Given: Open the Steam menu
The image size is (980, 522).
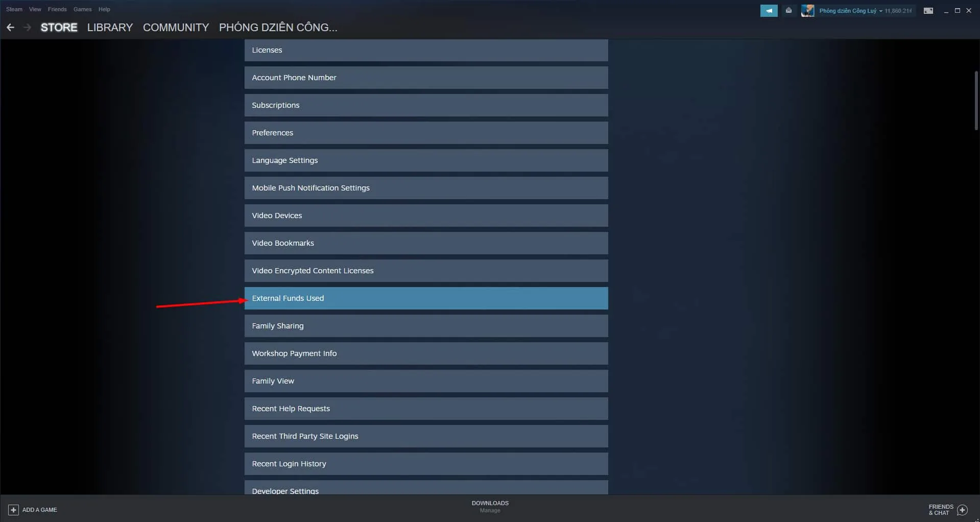Looking at the screenshot, I should click(x=14, y=9).
